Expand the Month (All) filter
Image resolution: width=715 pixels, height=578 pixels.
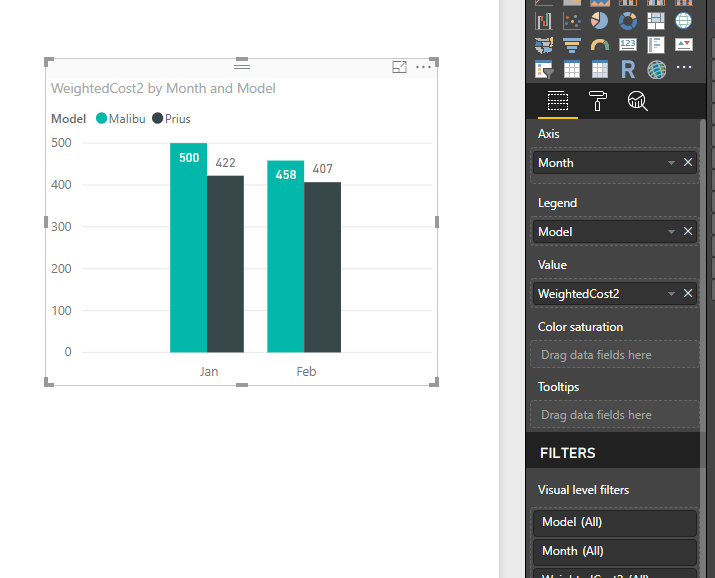click(x=615, y=552)
